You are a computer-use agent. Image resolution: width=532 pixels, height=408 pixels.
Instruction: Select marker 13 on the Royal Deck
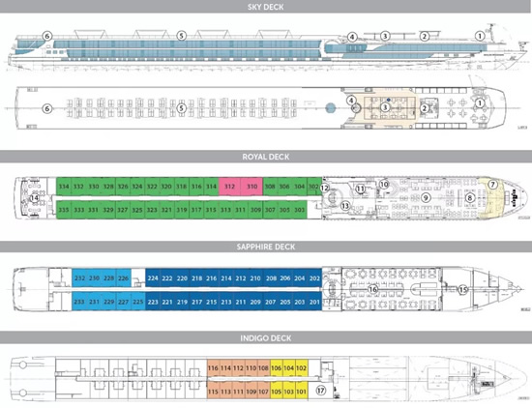pyautogui.click(x=345, y=205)
